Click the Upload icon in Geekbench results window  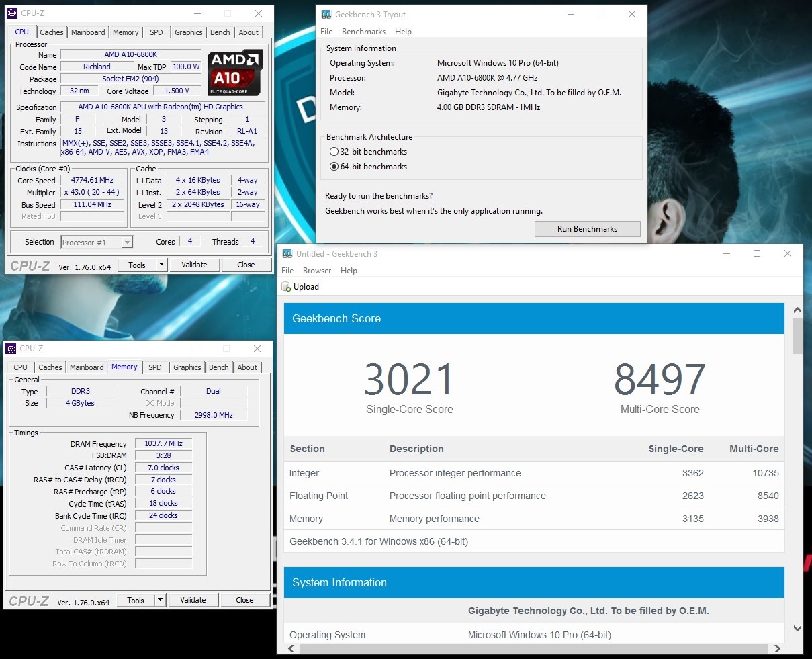click(286, 287)
